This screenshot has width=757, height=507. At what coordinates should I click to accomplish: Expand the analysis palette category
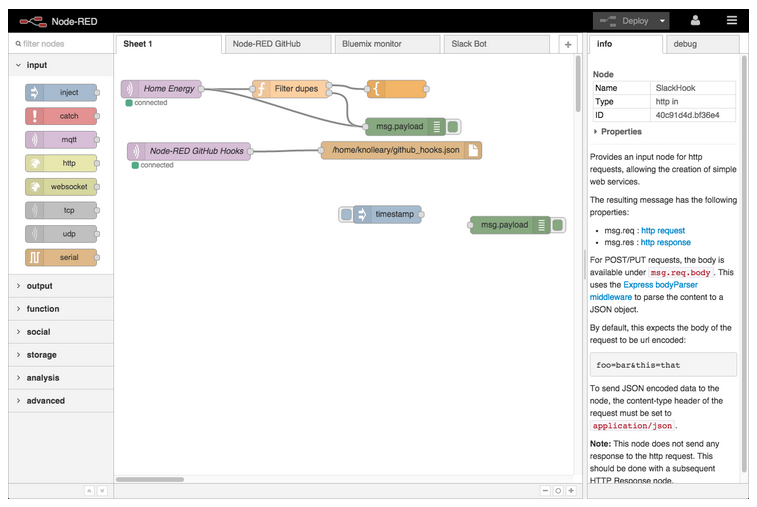click(x=61, y=378)
